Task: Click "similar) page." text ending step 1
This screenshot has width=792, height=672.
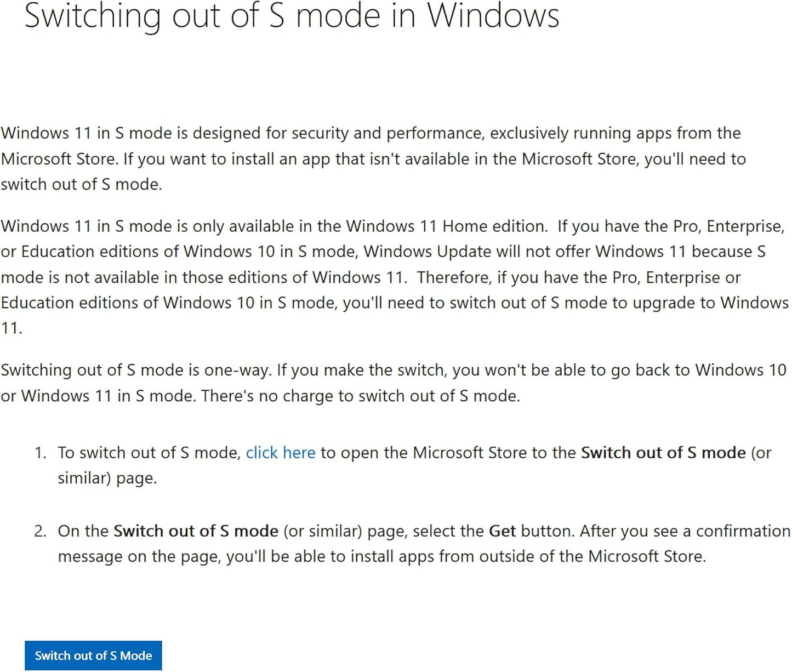Action: coord(107,478)
